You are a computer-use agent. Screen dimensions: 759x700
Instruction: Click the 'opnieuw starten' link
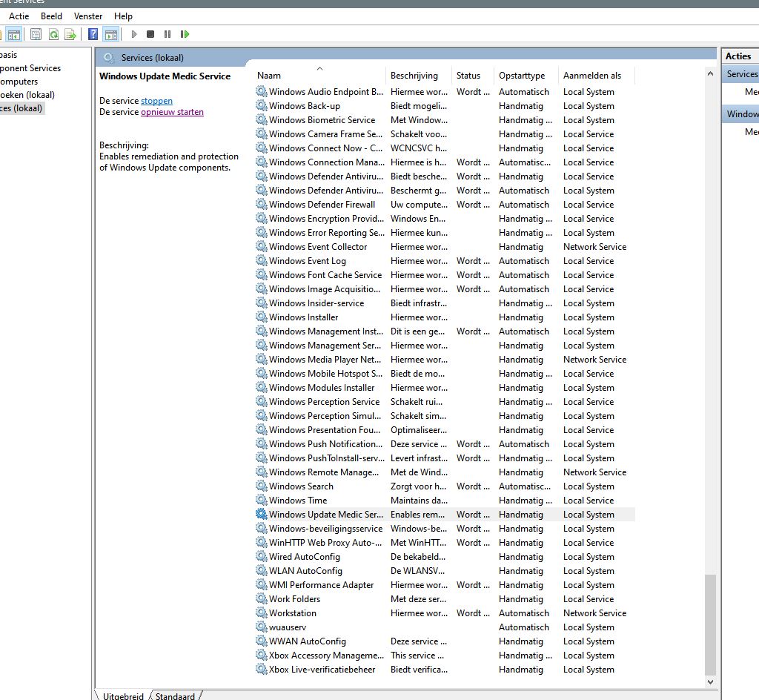click(172, 113)
